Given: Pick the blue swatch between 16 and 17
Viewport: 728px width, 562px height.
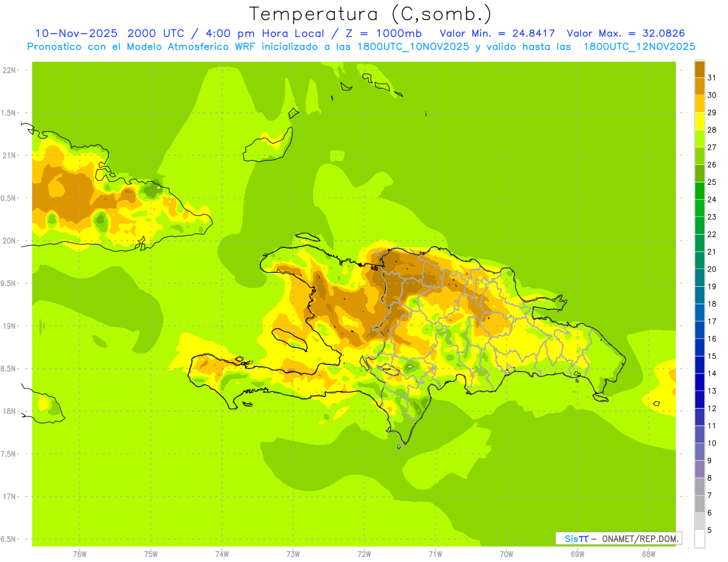Looking at the screenshot, I should click(699, 330).
